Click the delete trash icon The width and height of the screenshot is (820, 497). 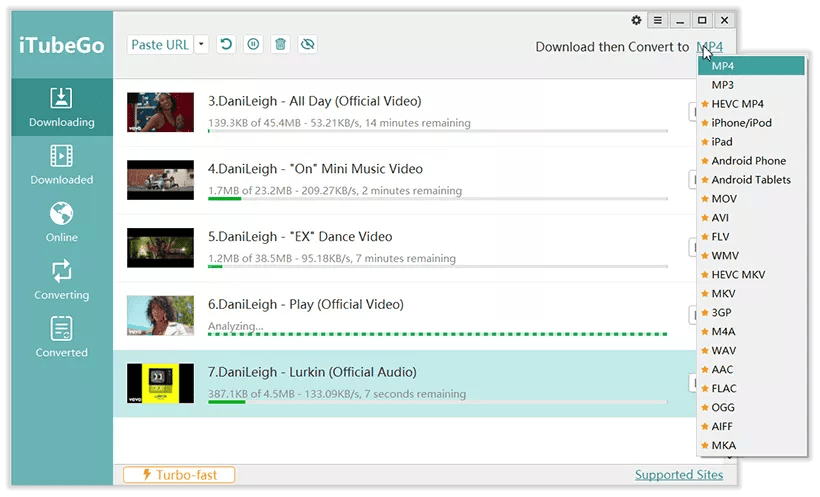(x=280, y=44)
